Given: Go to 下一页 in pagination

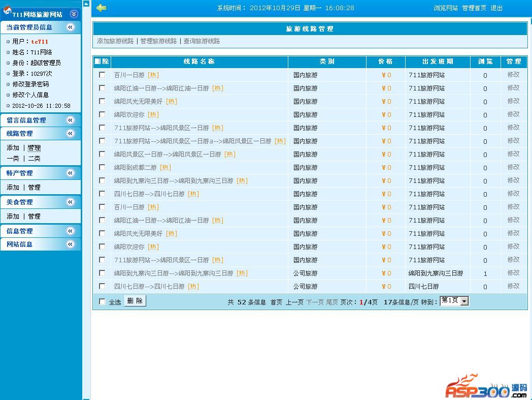Looking at the screenshot, I should 315,302.
